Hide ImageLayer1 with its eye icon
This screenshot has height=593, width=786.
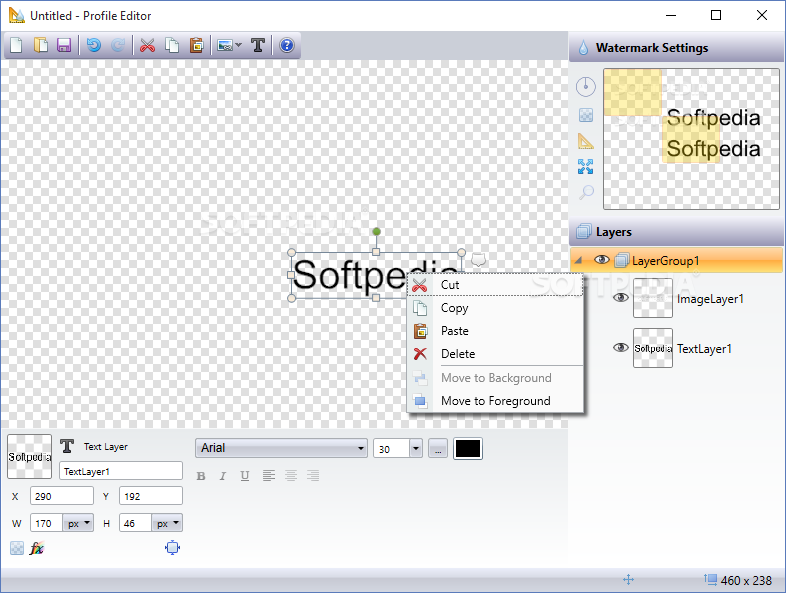[621, 298]
